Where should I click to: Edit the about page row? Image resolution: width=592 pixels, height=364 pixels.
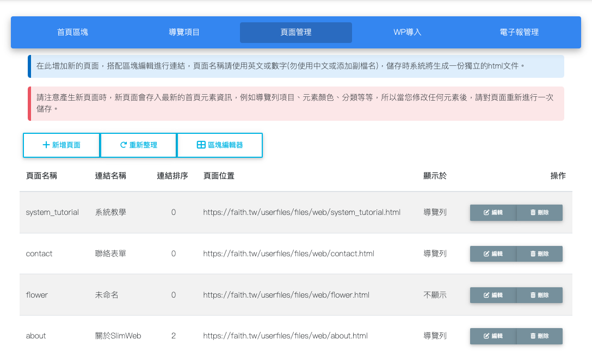click(x=493, y=336)
